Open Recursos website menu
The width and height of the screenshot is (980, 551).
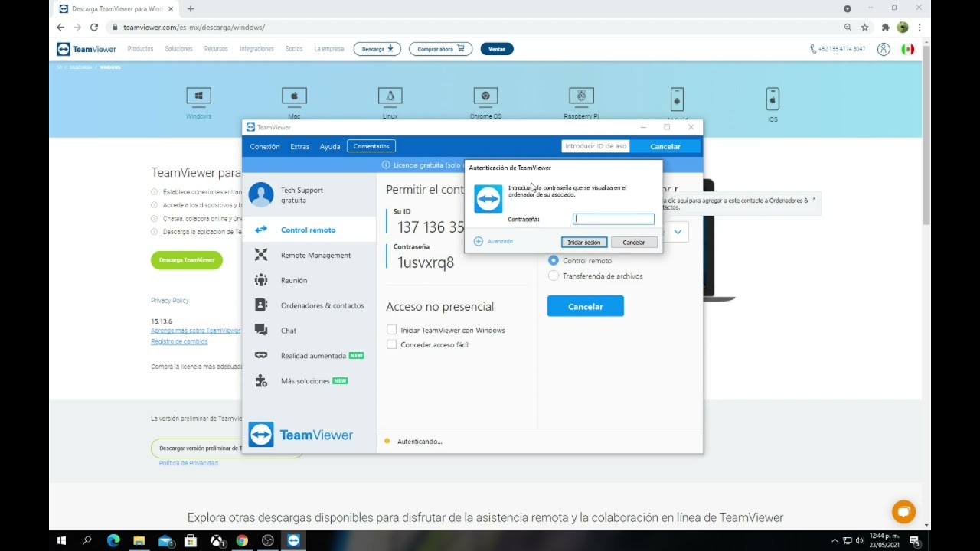pyautogui.click(x=216, y=49)
